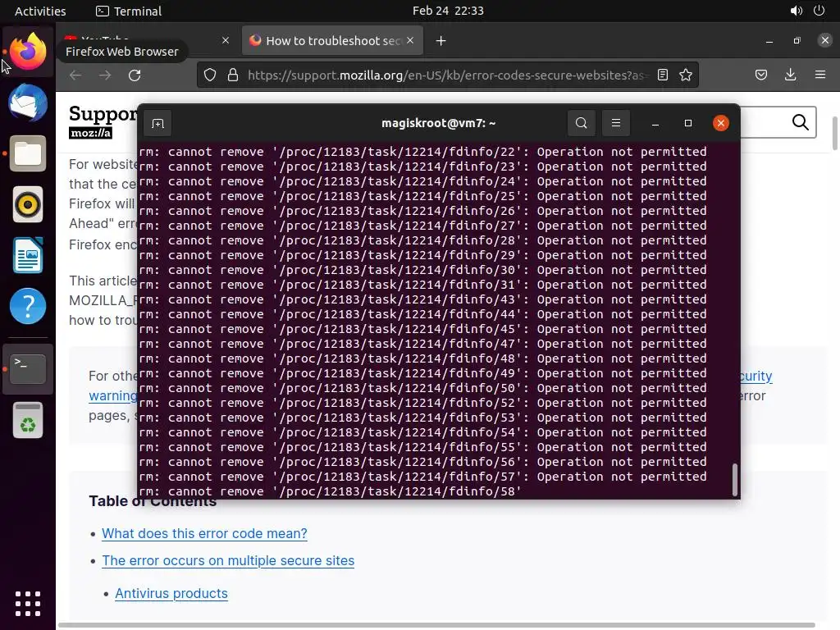The width and height of the screenshot is (840, 630).
Task: Open the Help icon in dock
Action: click(28, 307)
